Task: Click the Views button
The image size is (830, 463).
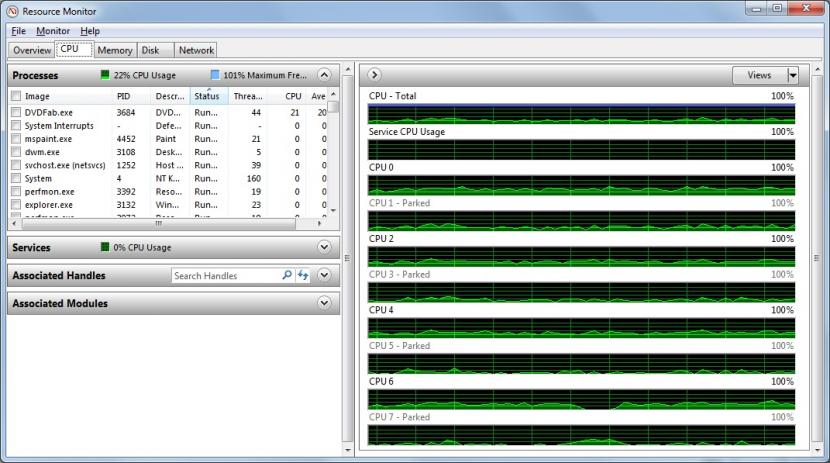Action: [x=759, y=75]
